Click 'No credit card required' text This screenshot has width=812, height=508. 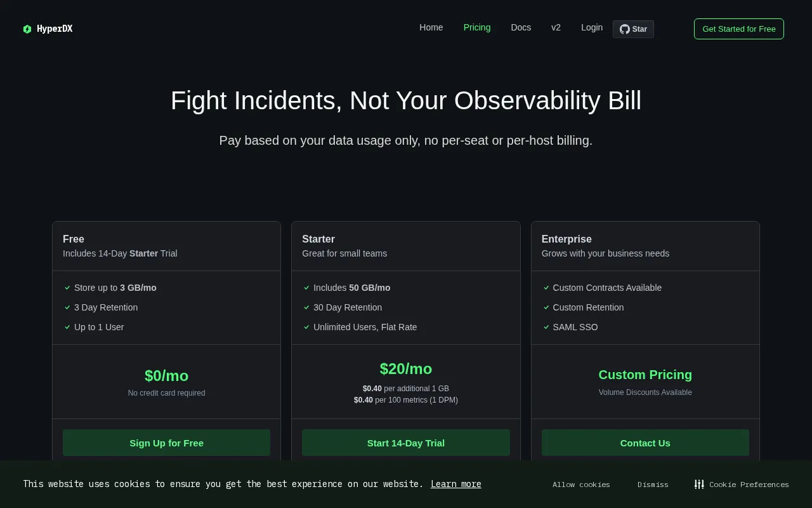(166, 393)
